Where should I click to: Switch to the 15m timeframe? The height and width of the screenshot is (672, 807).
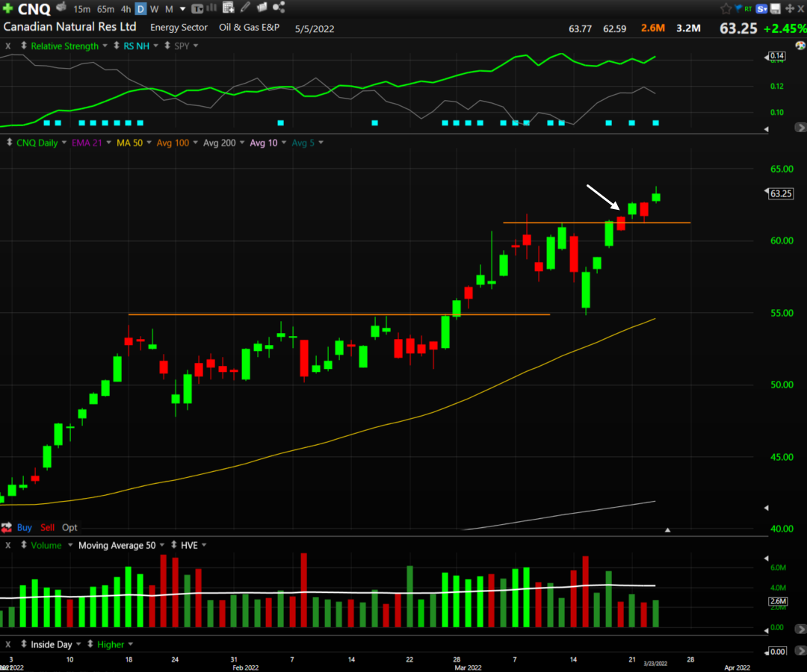pyautogui.click(x=81, y=9)
